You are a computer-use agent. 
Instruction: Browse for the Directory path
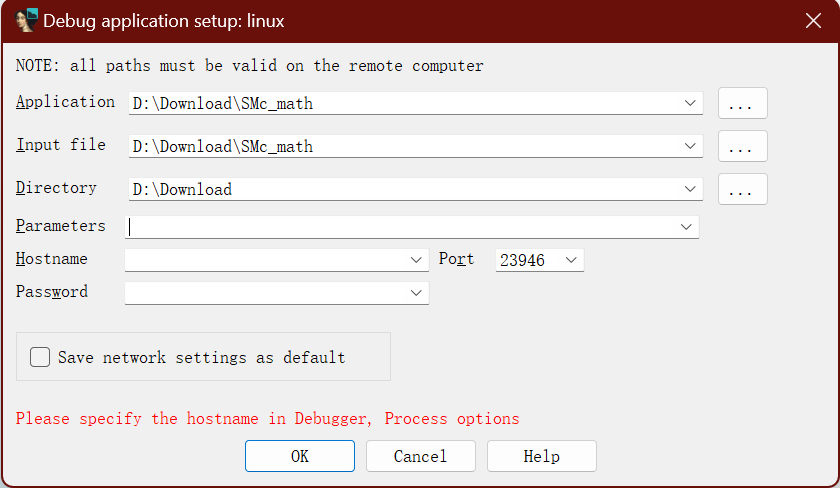click(742, 189)
